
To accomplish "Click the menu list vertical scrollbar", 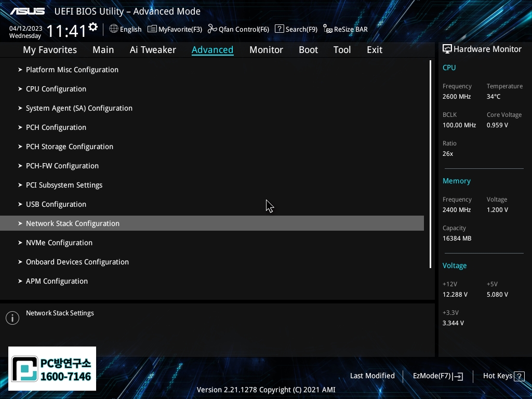I will tap(431, 164).
